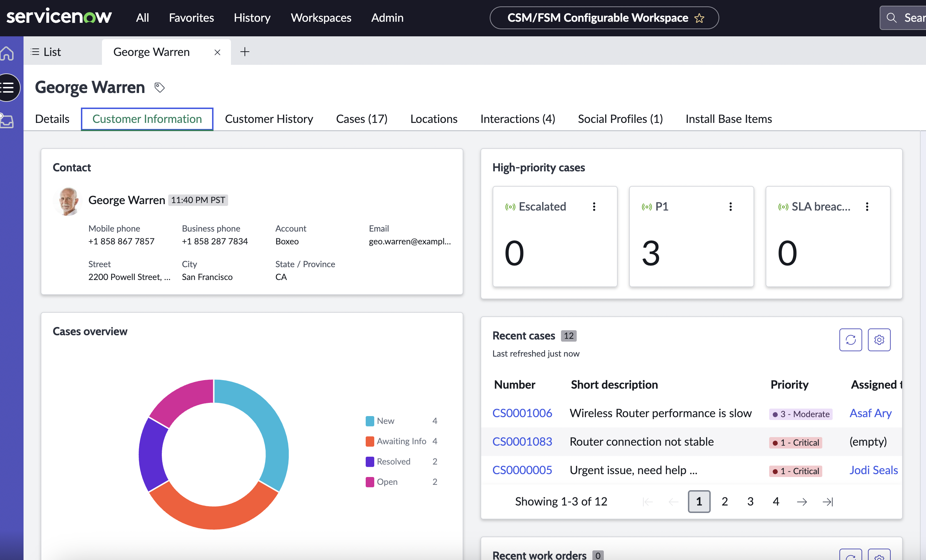Click the CSM/FSM Configurable Workspace button
This screenshot has height=560, width=926.
[604, 18]
